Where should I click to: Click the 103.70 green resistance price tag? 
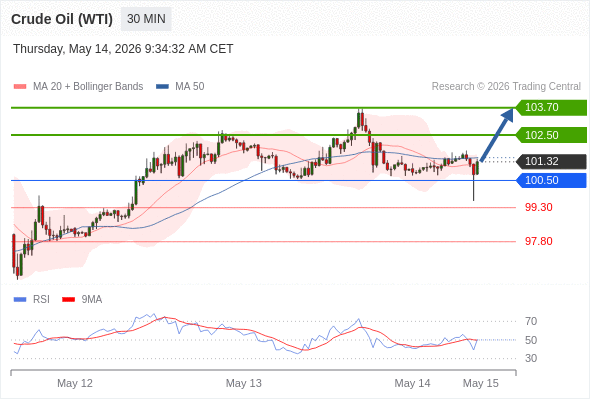tap(551, 108)
